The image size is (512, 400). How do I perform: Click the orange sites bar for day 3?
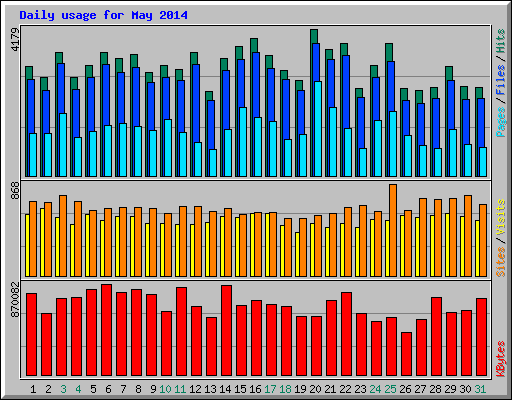point(63,236)
